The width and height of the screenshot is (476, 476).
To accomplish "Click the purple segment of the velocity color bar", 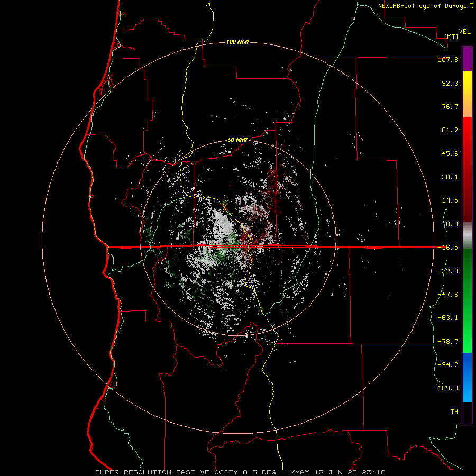I will (x=467, y=59).
